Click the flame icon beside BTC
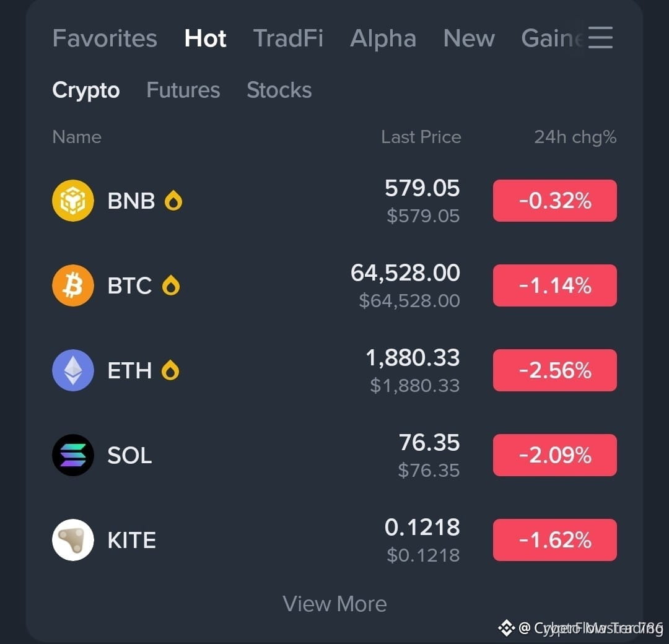Screen dimensions: 669x644 (171, 285)
